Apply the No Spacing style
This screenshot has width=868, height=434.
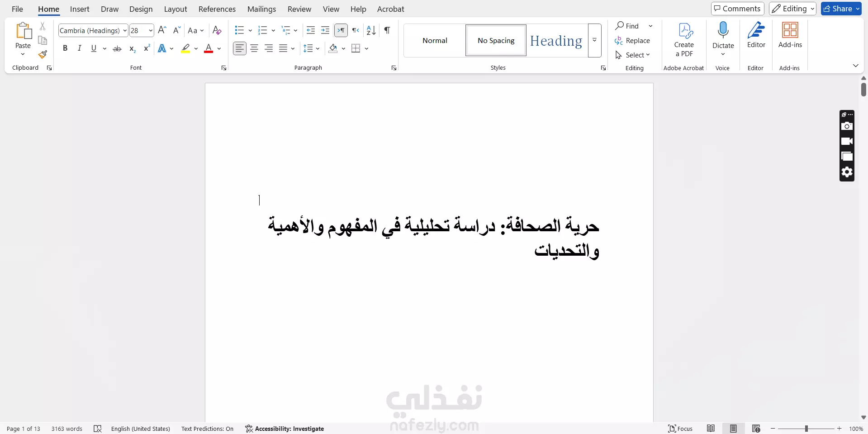pos(496,40)
